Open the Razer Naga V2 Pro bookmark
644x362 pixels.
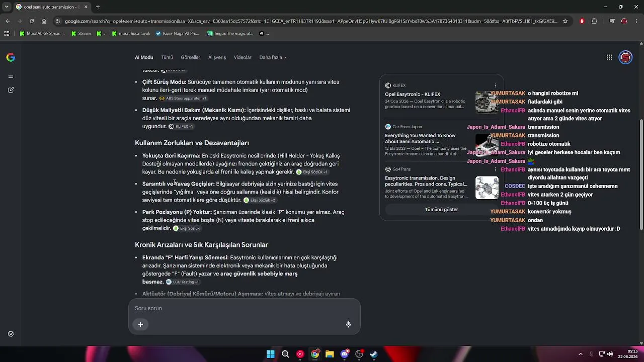pyautogui.click(x=178, y=34)
